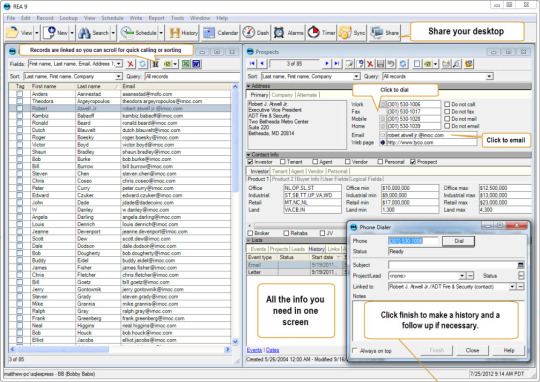The width and height of the screenshot is (540, 382).
Task: Switch to the Product 2 tab
Action: (x=282, y=179)
